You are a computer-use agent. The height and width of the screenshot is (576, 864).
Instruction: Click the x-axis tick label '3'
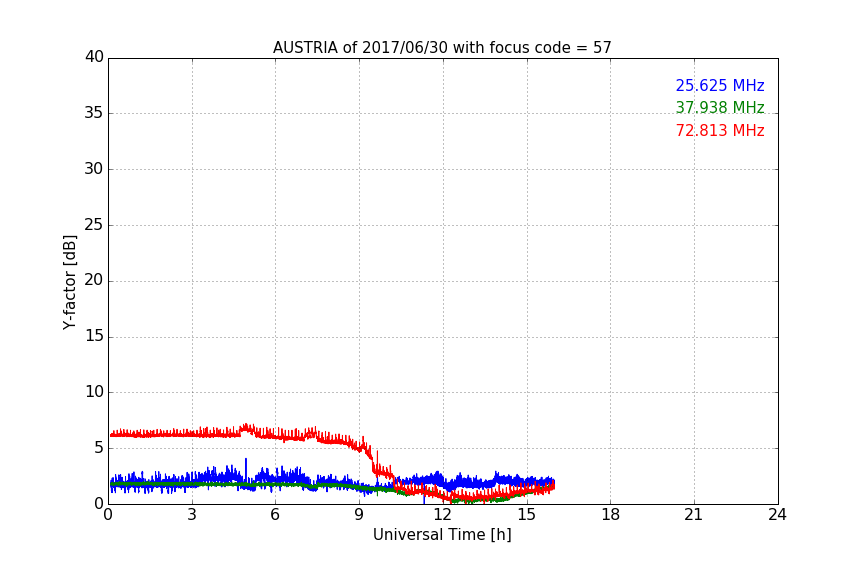pos(192,515)
